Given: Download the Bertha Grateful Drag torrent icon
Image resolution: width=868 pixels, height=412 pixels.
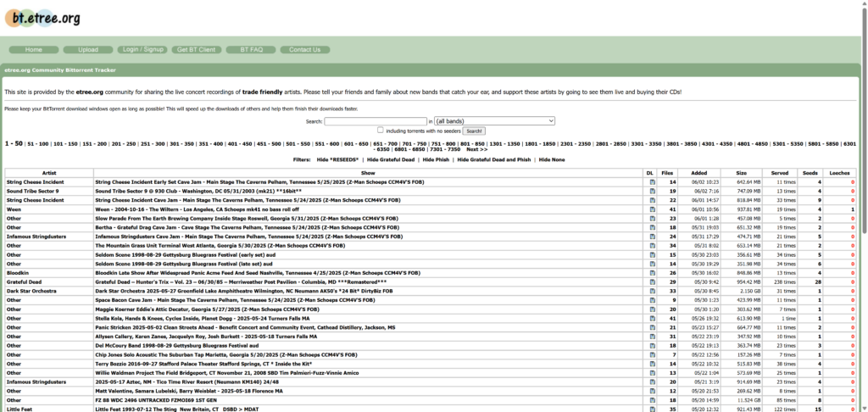Looking at the screenshot, I should click(652, 227).
